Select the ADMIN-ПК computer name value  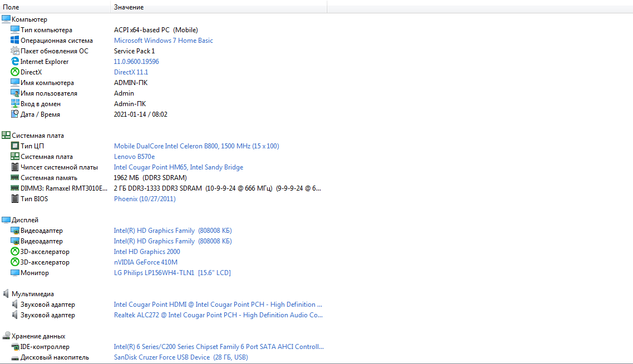(x=130, y=82)
